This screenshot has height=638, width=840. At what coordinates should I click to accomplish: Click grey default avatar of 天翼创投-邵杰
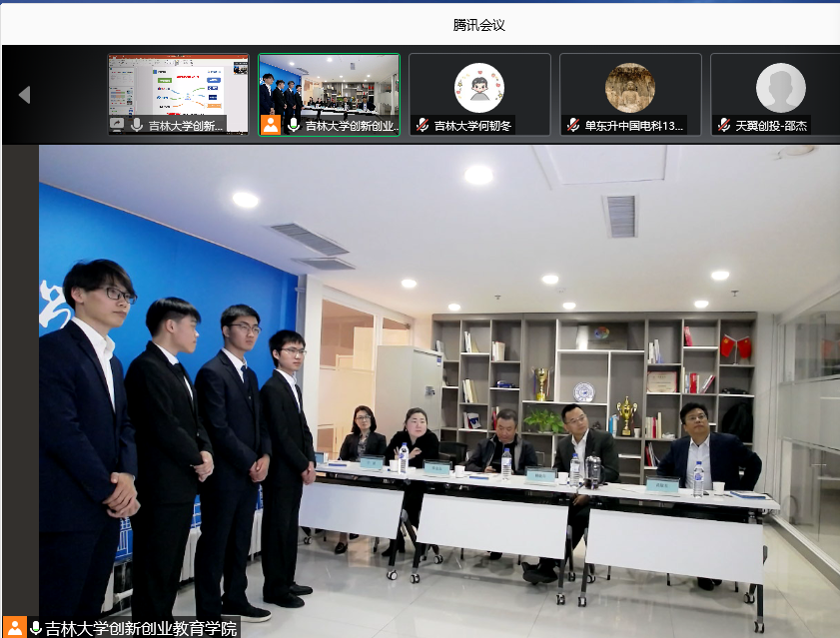click(780, 88)
